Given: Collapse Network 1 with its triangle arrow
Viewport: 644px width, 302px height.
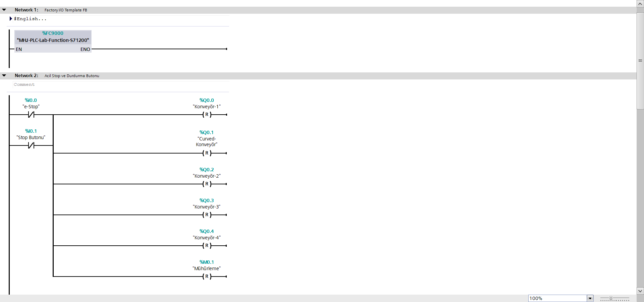Looking at the screenshot, I should (x=4, y=10).
